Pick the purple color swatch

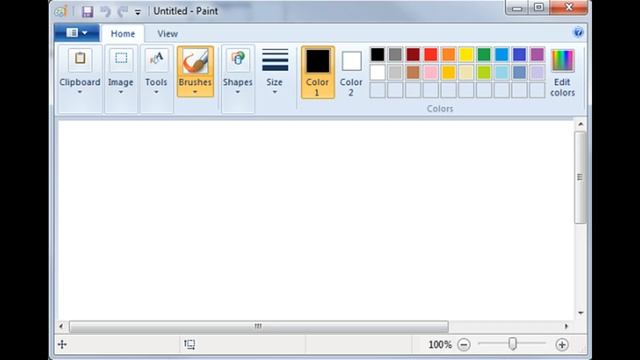tap(537, 54)
